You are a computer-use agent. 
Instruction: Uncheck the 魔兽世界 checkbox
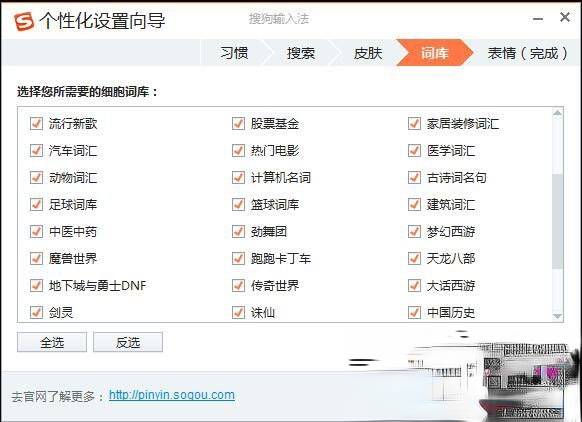pos(36,258)
